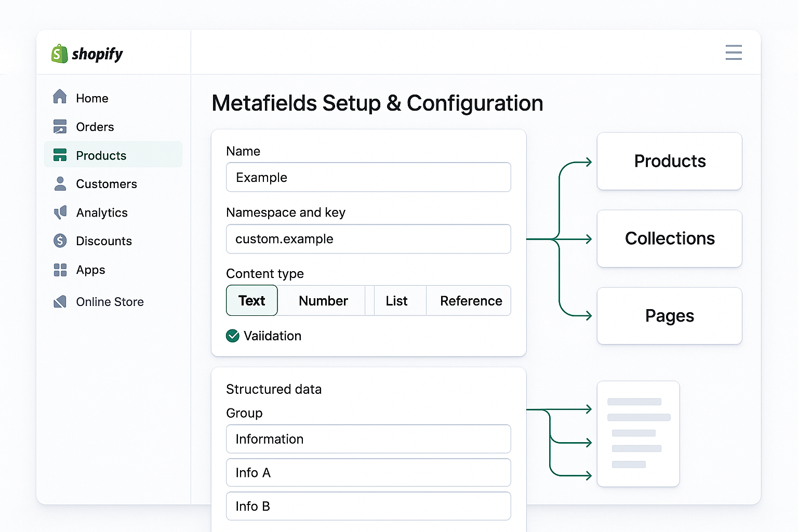This screenshot has height=532, width=798.
Task: Open the Discounts section
Action: (104, 241)
